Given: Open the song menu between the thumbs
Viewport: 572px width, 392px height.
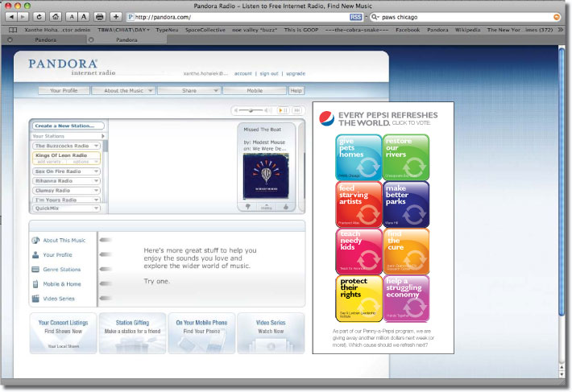Looking at the screenshot, I should tap(267, 207).
